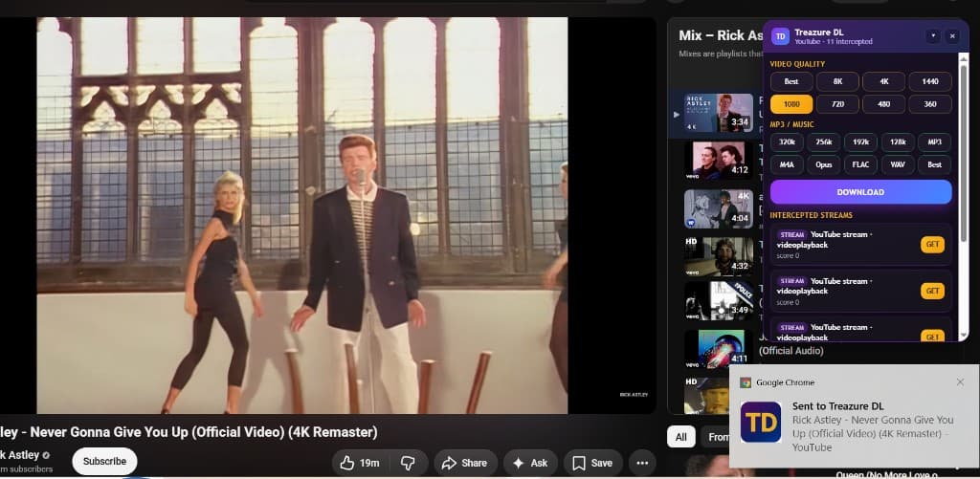
Task: Click the 'Sent to Treazure DL' notification text
Action: click(837, 406)
